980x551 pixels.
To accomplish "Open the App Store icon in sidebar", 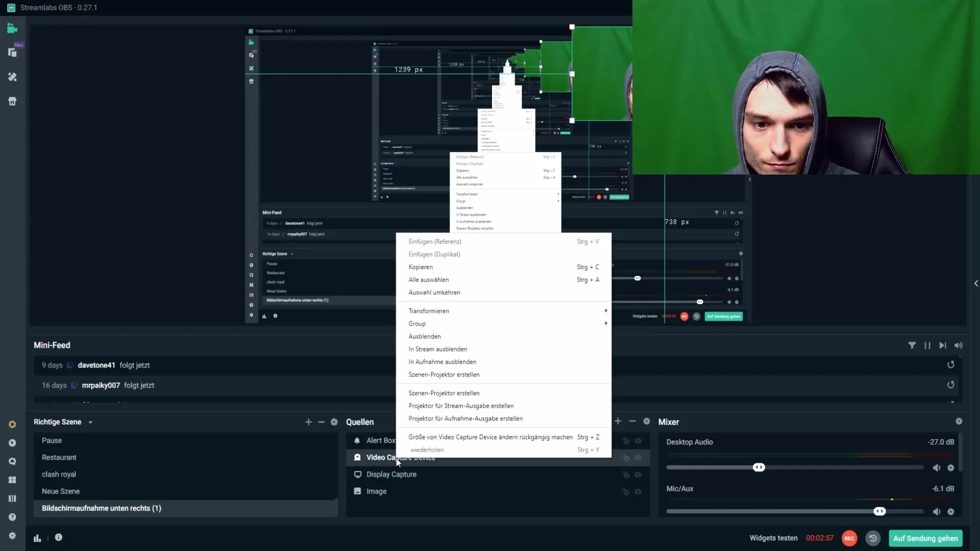I will coord(12,102).
